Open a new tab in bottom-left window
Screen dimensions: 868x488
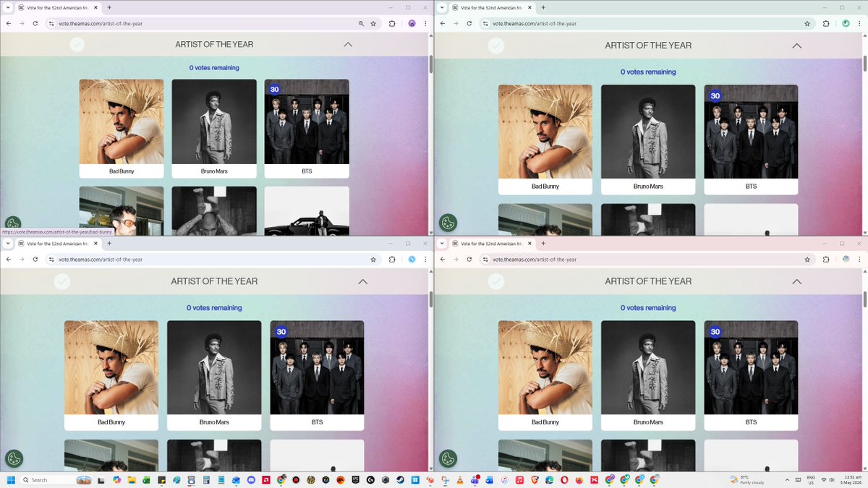click(x=109, y=243)
